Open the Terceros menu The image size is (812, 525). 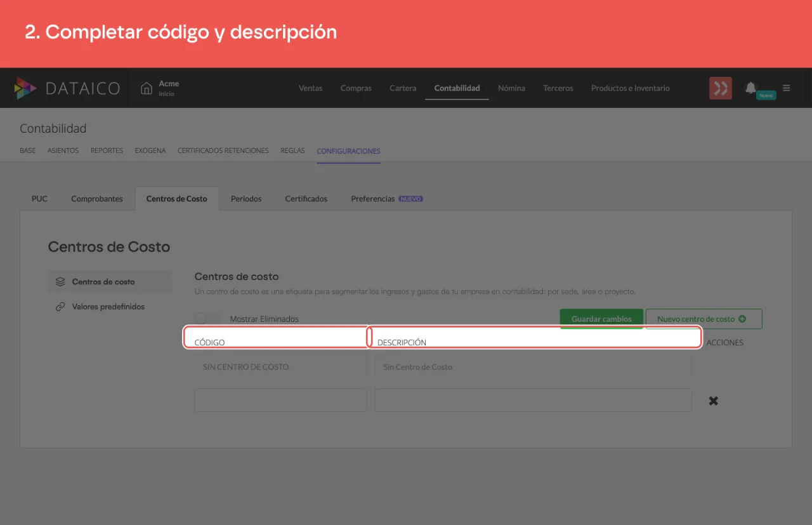click(558, 88)
